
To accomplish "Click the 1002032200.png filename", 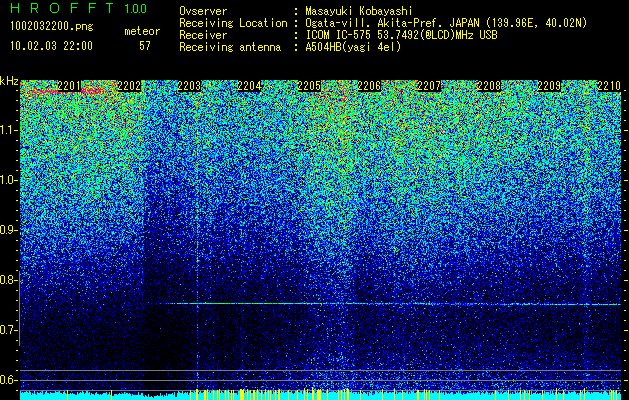I will (x=52, y=27).
